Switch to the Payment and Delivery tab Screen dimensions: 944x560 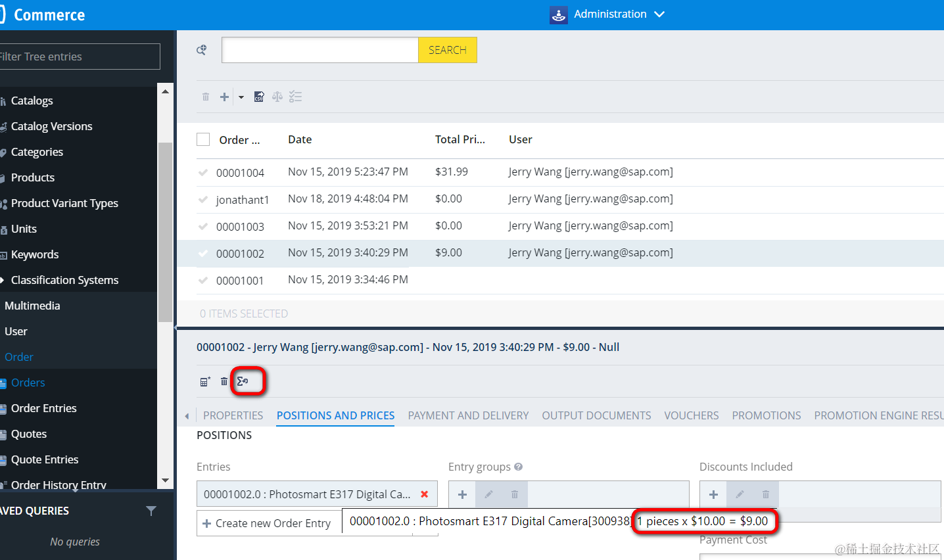[x=468, y=415]
